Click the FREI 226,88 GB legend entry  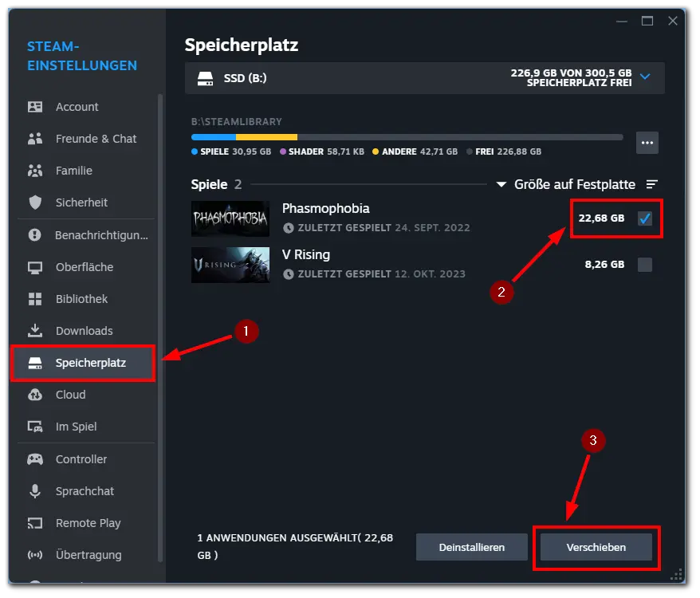tap(504, 151)
